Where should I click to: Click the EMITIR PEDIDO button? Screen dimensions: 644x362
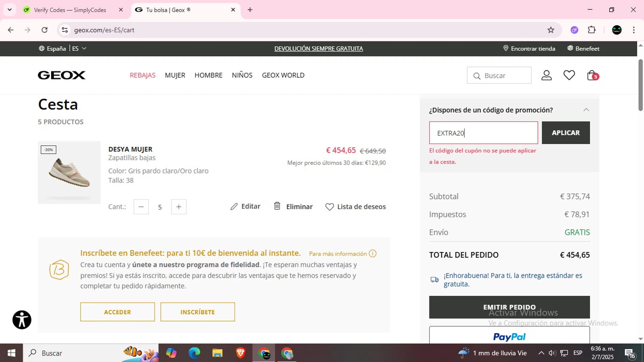point(509,307)
